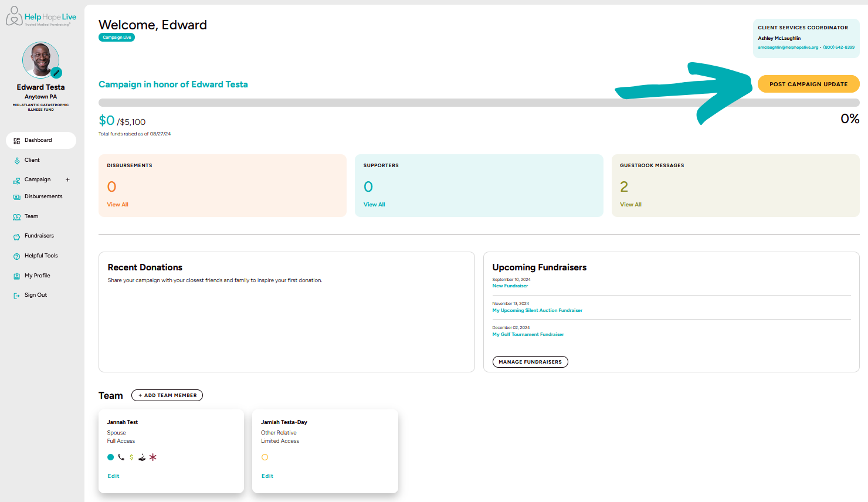Select the Dashboard icon in the sidebar

(x=16, y=140)
